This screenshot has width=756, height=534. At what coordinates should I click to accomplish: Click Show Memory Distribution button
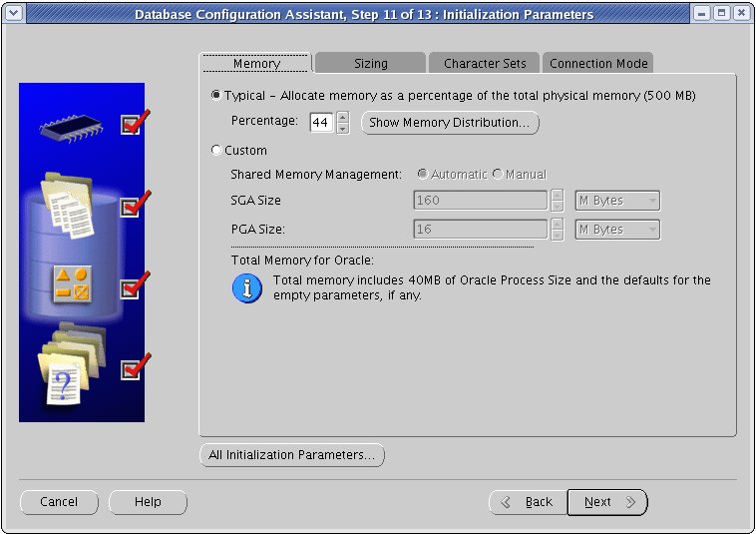coord(450,123)
